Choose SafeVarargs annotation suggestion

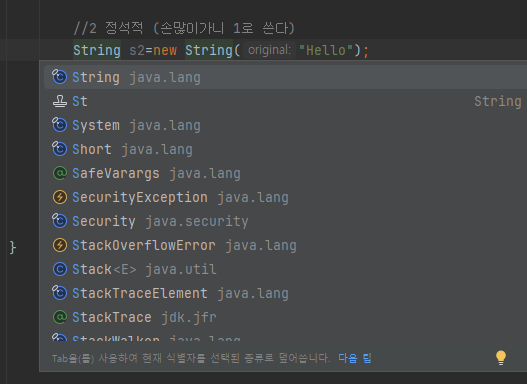[x=285, y=173]
